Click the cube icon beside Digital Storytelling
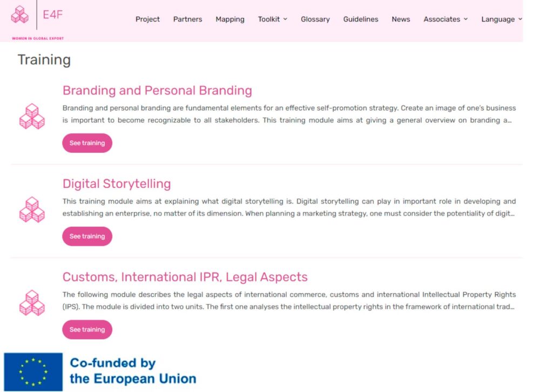 point(32,209)
